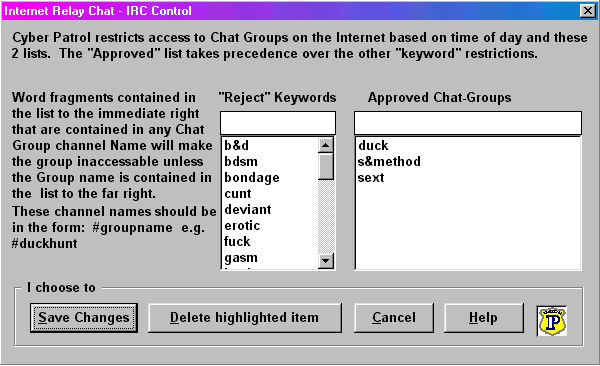This screenshot has height=366, width=600.
Task: Select 'gasm' keyword entry
Action: coord(270,258)
